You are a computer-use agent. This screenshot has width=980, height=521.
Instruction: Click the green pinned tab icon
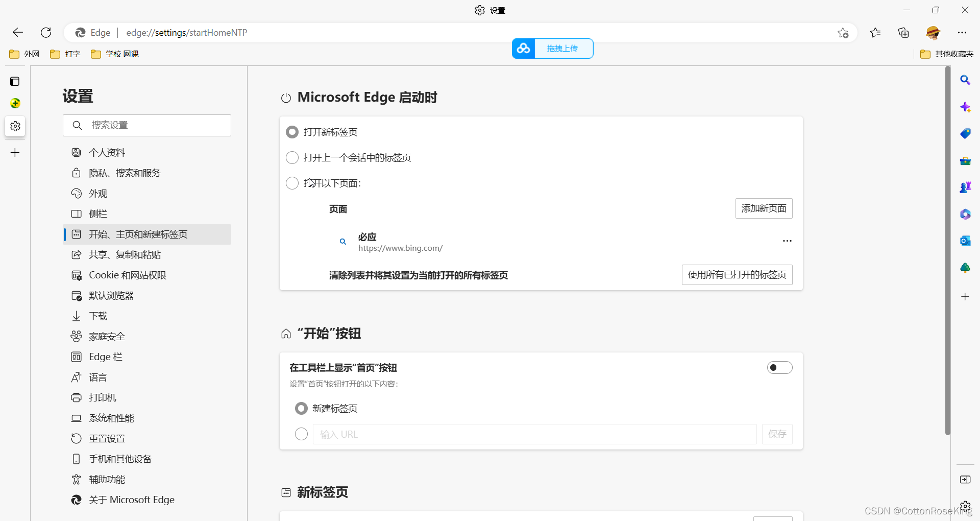tap(15, 103)
